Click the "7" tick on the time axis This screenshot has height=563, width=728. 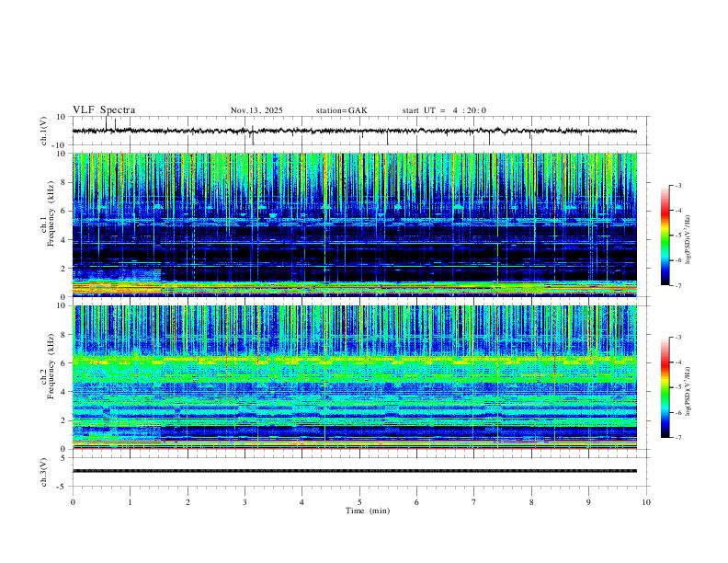[474, 502]
